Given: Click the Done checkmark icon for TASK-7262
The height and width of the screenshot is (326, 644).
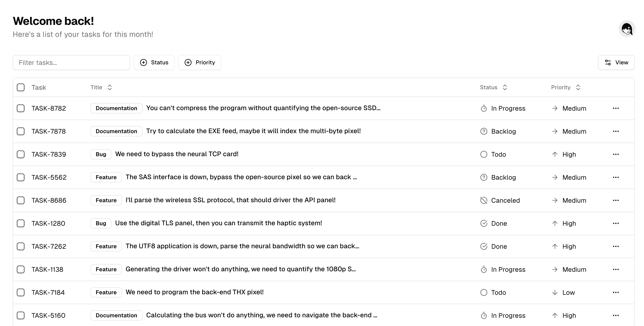Looking at the screenshot, I should pos(484,246).
